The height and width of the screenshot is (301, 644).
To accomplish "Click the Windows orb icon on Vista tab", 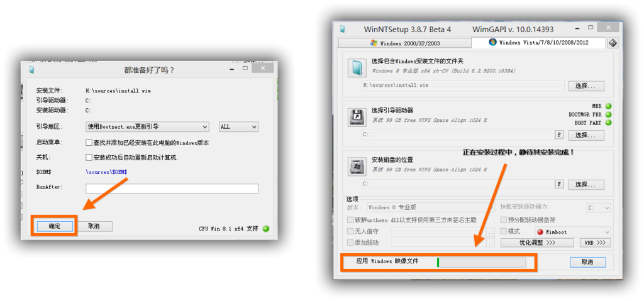I will pyautogui.click(x=492, y=42).
